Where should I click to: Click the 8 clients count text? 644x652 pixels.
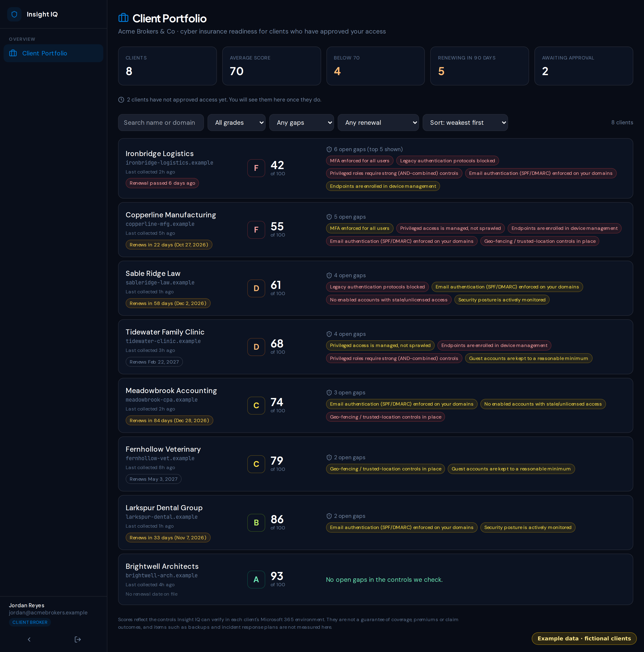pos(622,123)
